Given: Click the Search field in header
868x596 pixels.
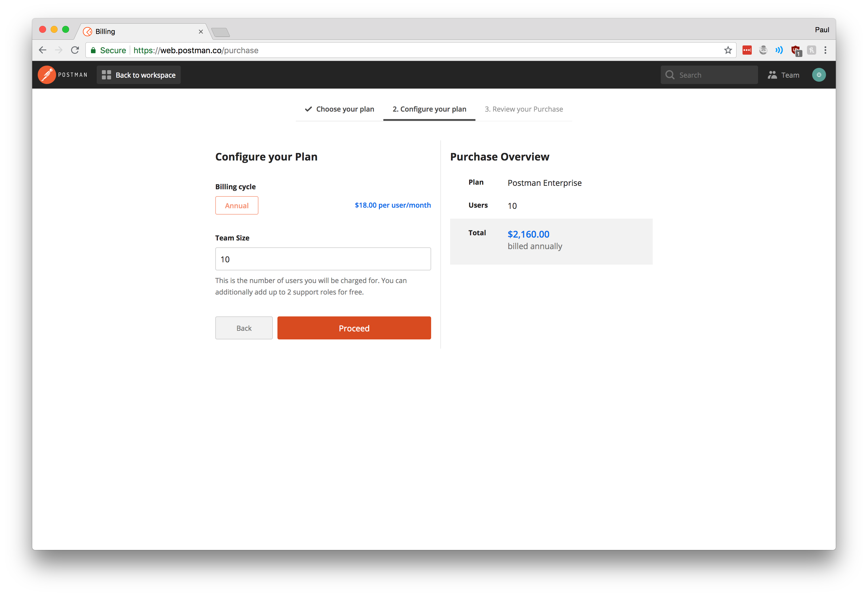Looking at the screenshot, I should 709,75.
